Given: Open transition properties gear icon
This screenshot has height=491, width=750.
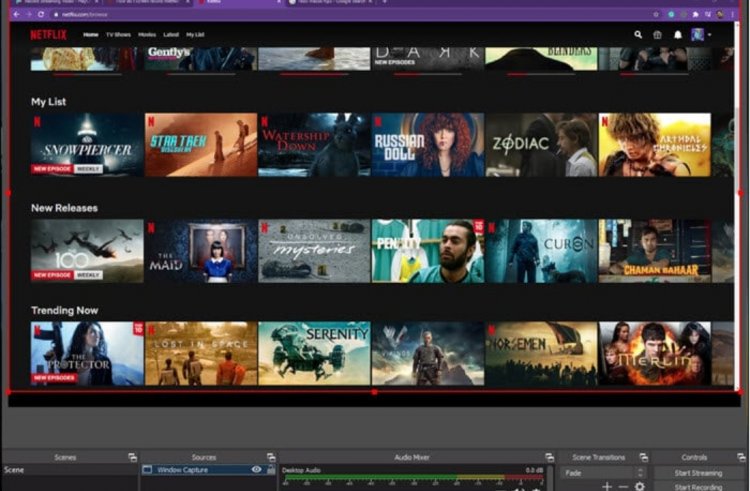Looking at the screenshot, I should [x=640, y=486].
